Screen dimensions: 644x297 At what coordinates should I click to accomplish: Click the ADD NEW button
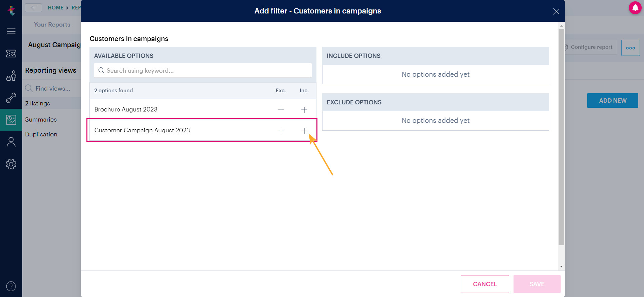click(x=612, y=100)
